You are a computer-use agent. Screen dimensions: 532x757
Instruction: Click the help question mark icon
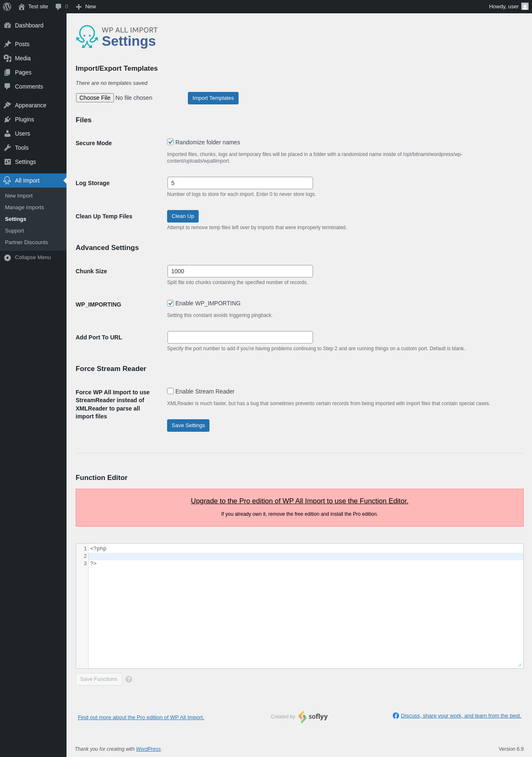click(x=129, y=679)
